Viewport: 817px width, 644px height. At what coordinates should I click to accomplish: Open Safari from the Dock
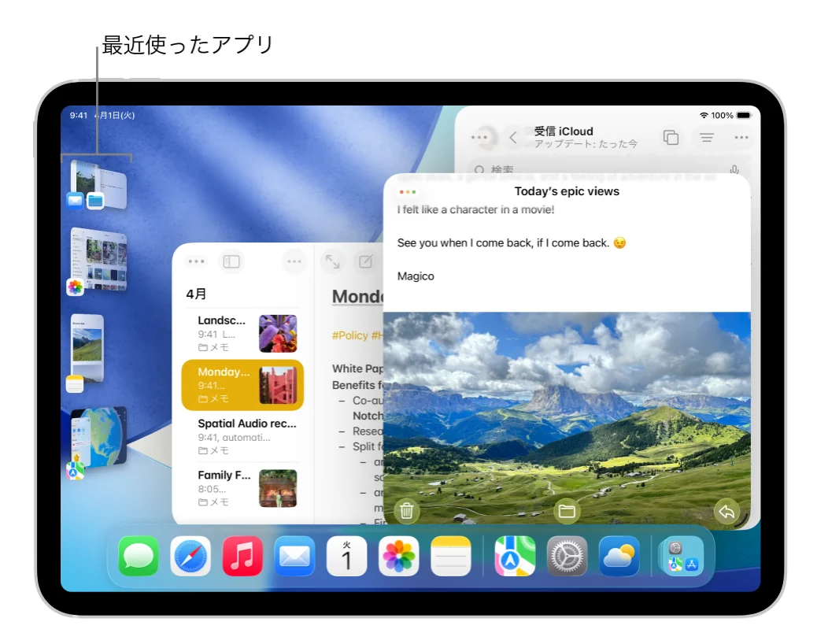click(190, 557)
